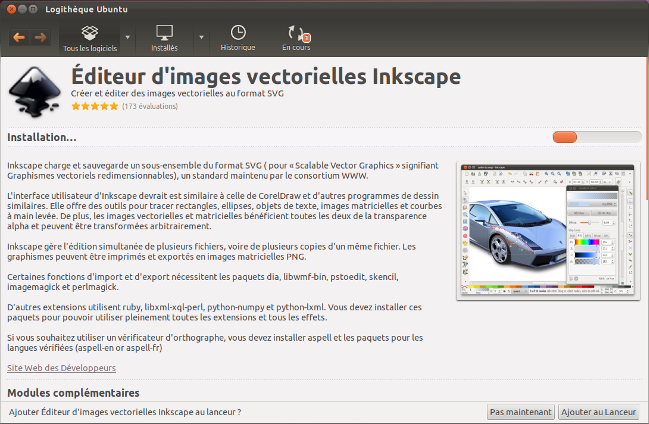Click the installation progress bar

[x=597, y=137]
